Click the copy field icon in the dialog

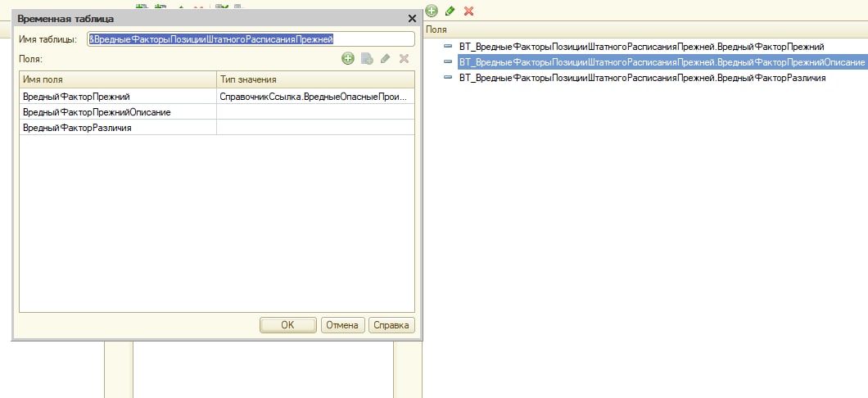point(367,59)
